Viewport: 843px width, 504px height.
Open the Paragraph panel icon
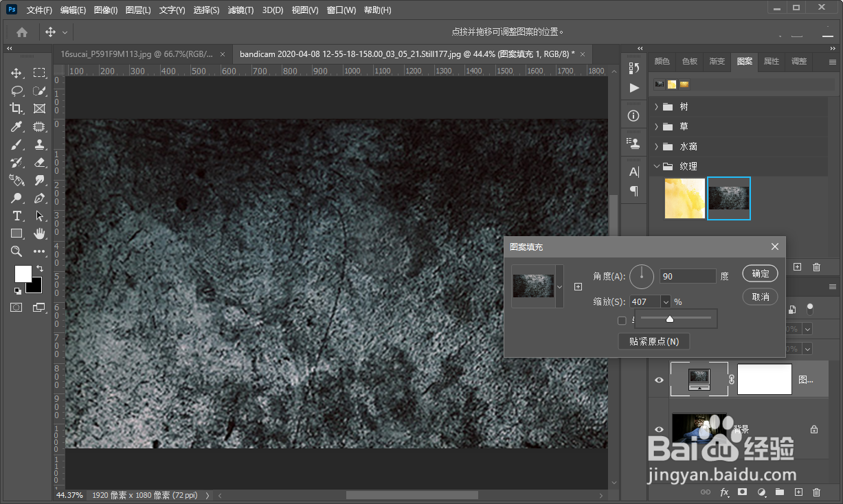(634, 190)
